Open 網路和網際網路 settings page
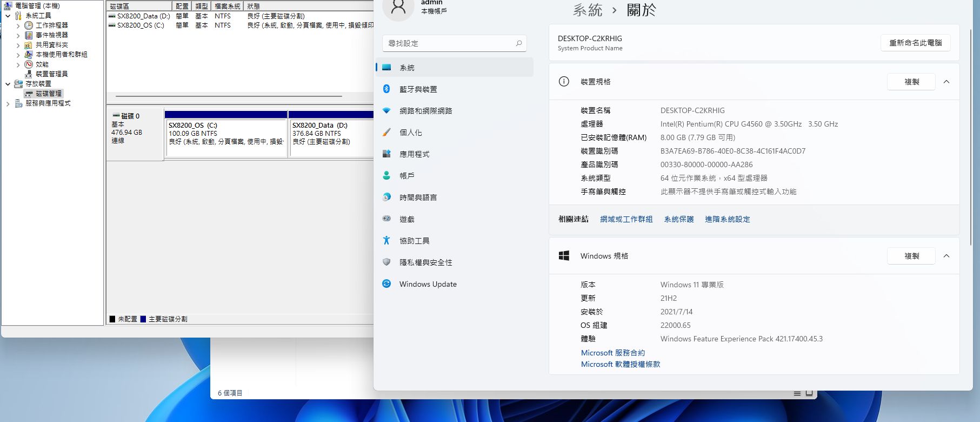The image size is (980, 422). coord(455,111)
